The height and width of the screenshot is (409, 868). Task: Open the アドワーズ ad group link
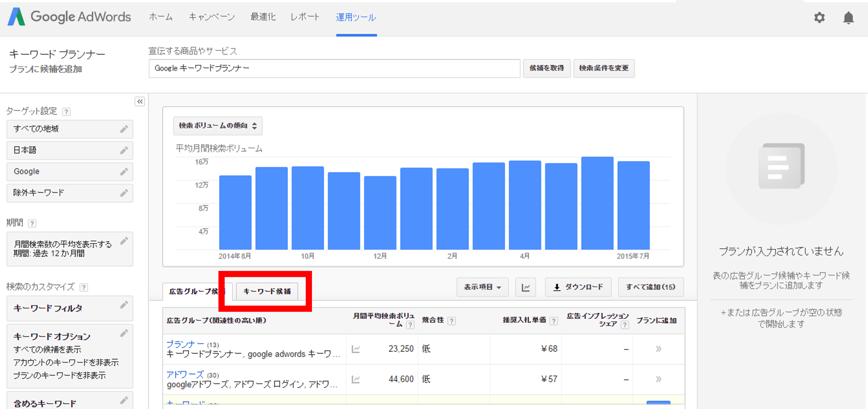(x=185, y=374)
